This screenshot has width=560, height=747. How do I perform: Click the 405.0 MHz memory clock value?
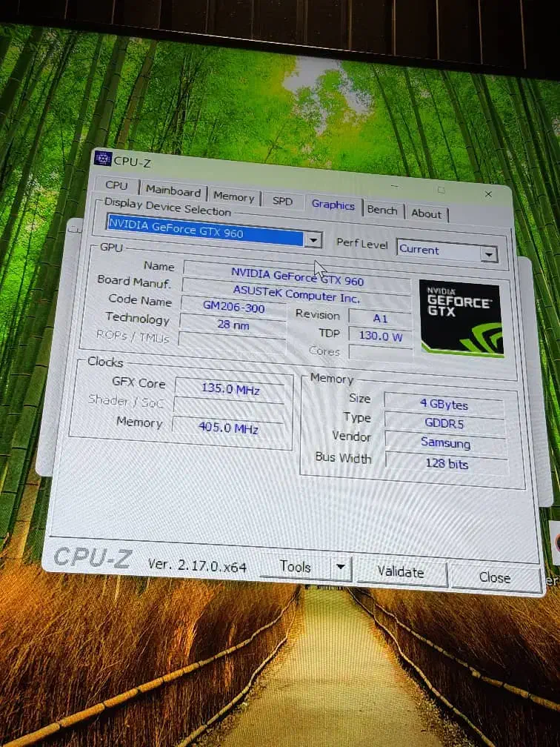(x=228, y=428)
